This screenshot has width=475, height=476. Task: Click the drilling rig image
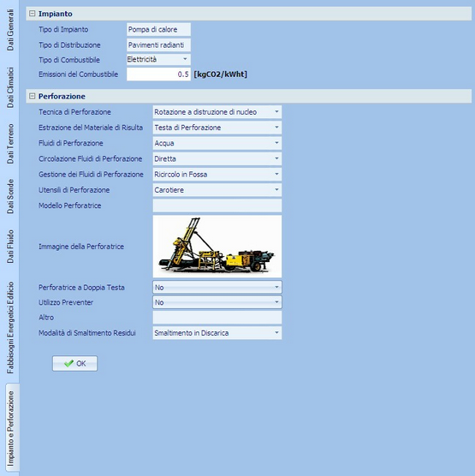tap(217, 247)
